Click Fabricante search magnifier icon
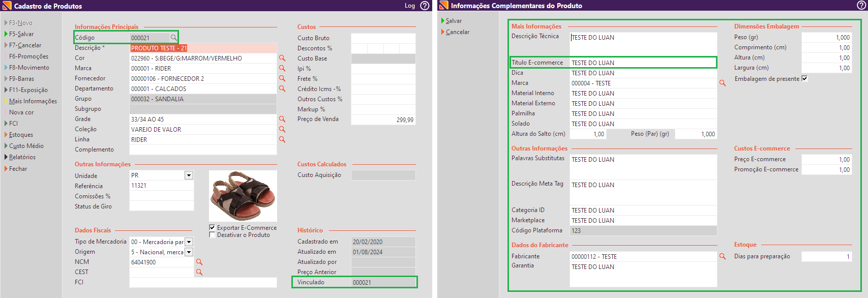 point(723,256)
